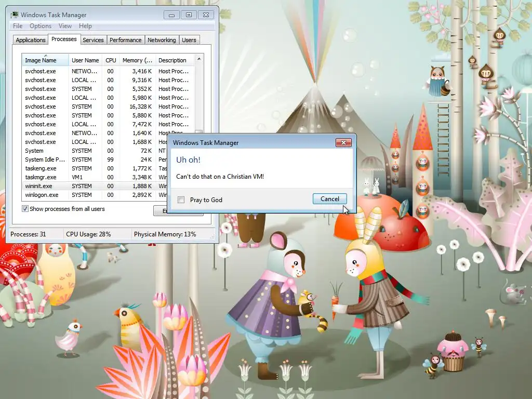Tick the Pray to God checkbox
This screenshot has width=532, height=399.
point(181,200)
